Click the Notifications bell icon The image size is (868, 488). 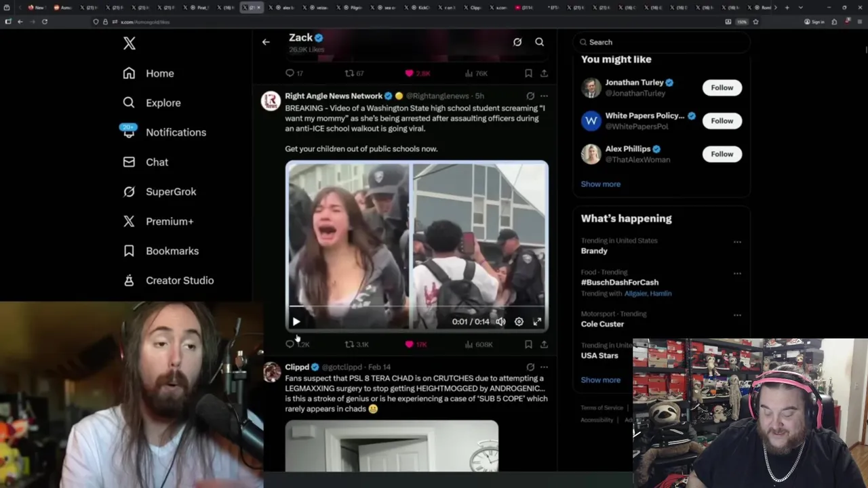coord(129,132)
